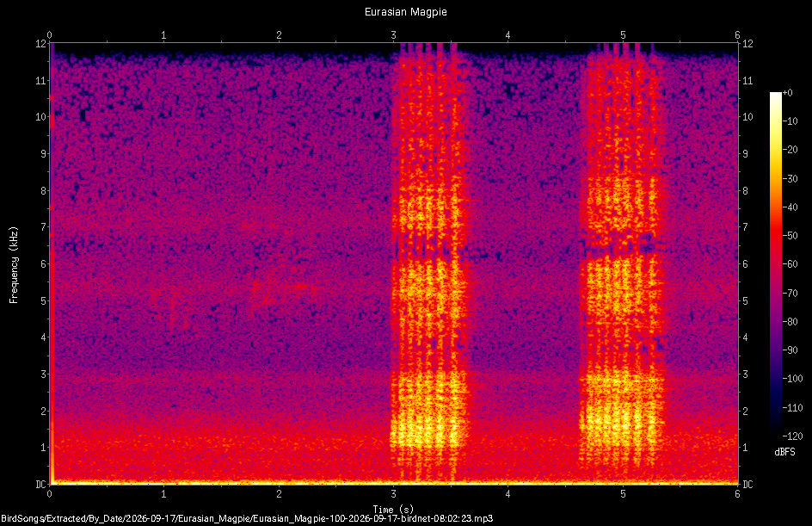812x526 pixels.
Task: Click the 'dBFS' colorbar unit label
Action: [784, 452]
